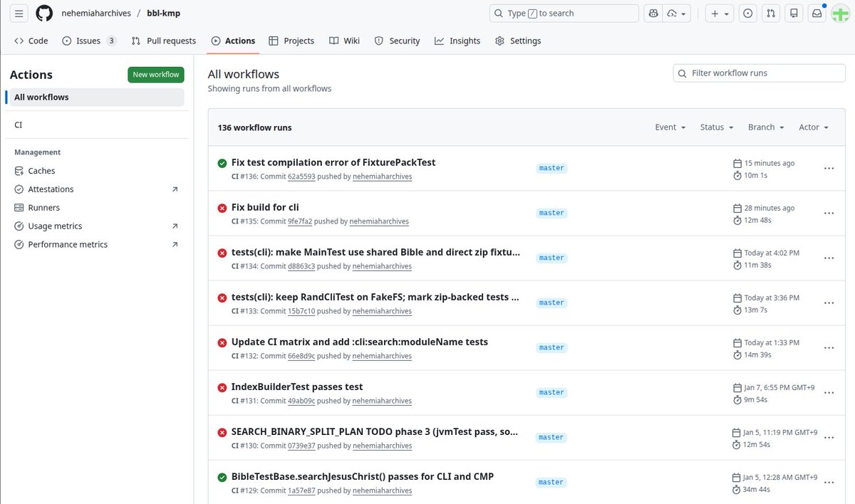The image size is (855, 504).
Task: Click master branch label on run #136
Action: click(x=551, y=169)
